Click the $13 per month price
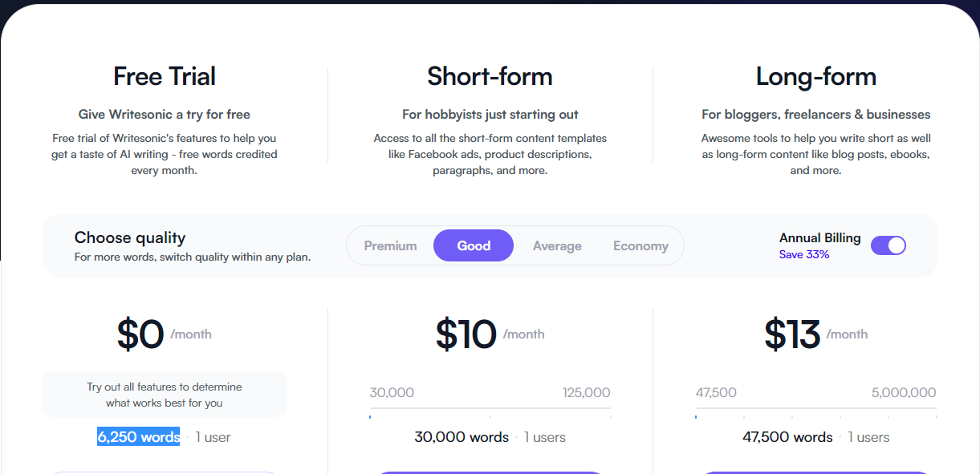 793,334
